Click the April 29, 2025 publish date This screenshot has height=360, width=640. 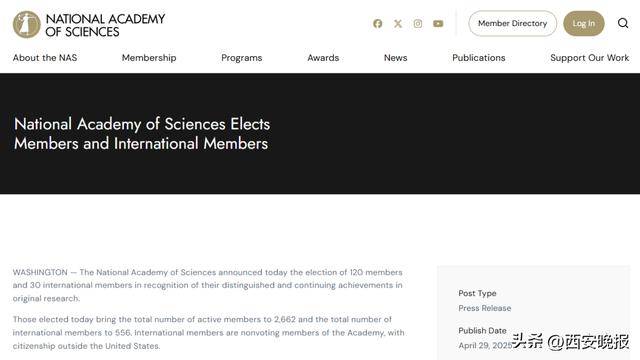coord(485,346)
